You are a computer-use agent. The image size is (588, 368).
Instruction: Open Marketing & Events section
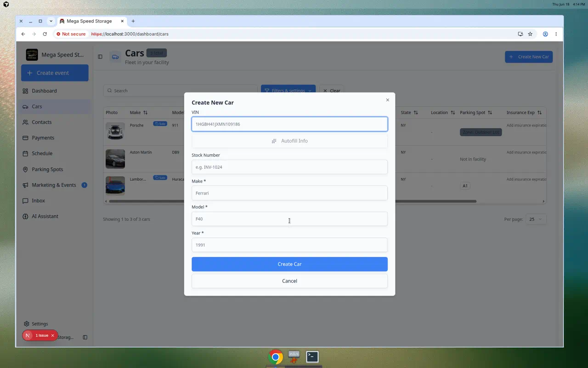[x=55, y=185]
